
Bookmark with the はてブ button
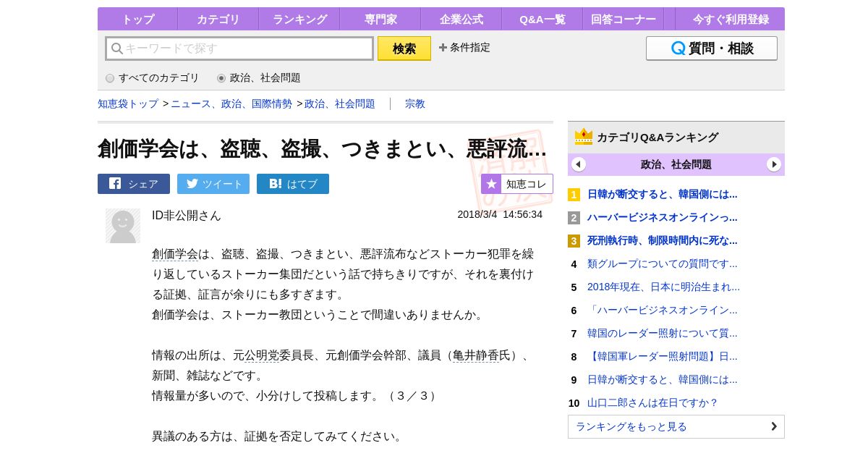(x=293, y=184)
